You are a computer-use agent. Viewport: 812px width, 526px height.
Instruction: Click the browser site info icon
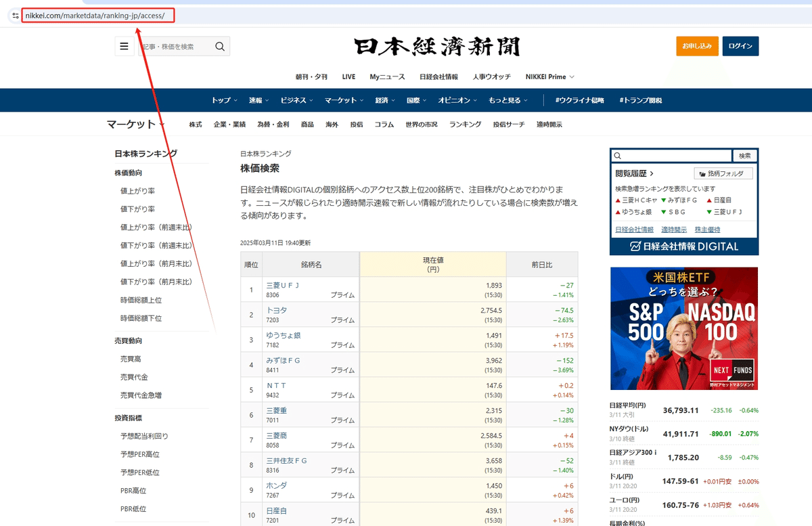coord(16,15)
